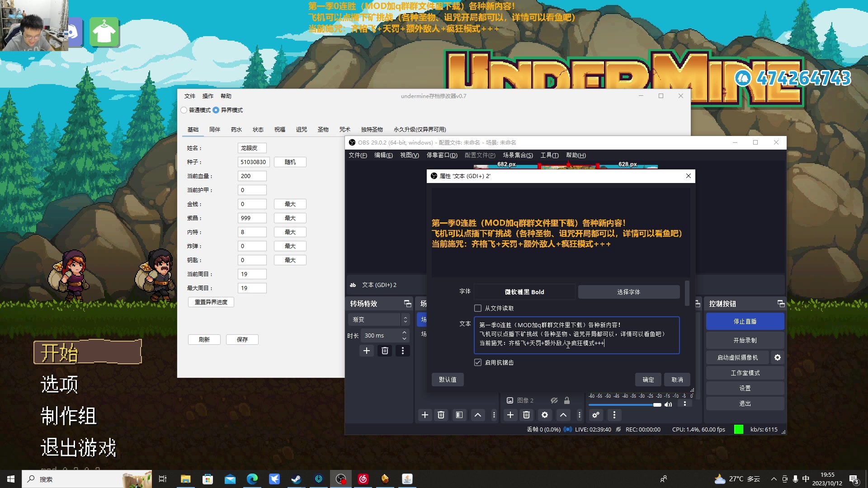
Task: Open 操作 menu in undermine editor
Action: [208, 96]
